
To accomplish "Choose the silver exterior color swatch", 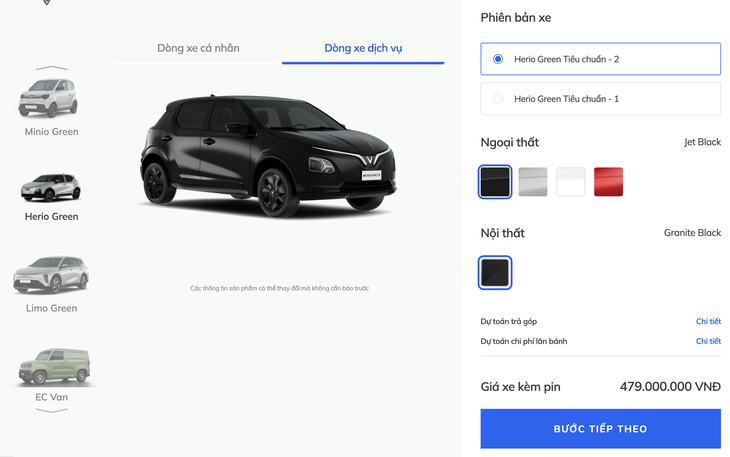I will pos(533,181).
